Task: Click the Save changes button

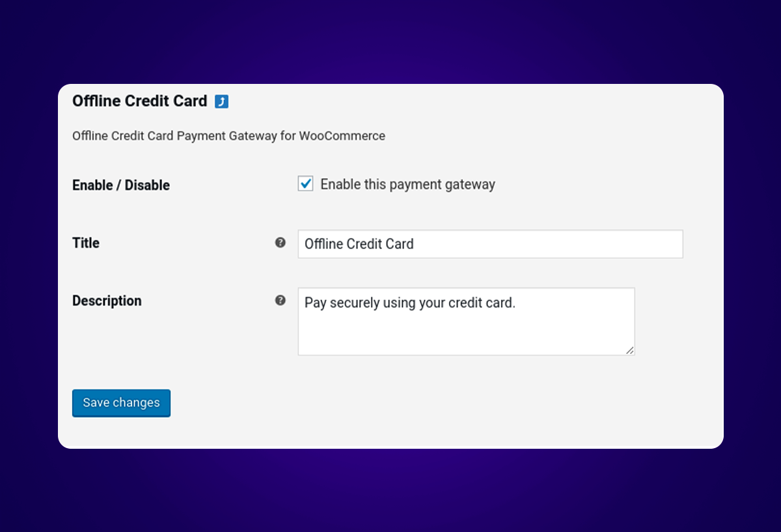Action: (x=121, y=403)
